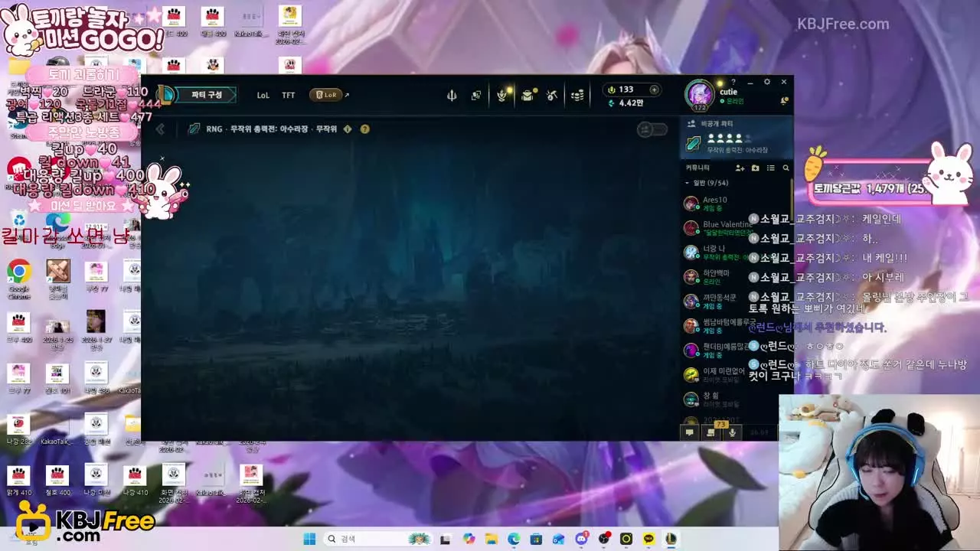Screen dimensions: 980x551
Task: Select friend 창 월 in the list
Action: pyautogui.click(x=736, y=399)
